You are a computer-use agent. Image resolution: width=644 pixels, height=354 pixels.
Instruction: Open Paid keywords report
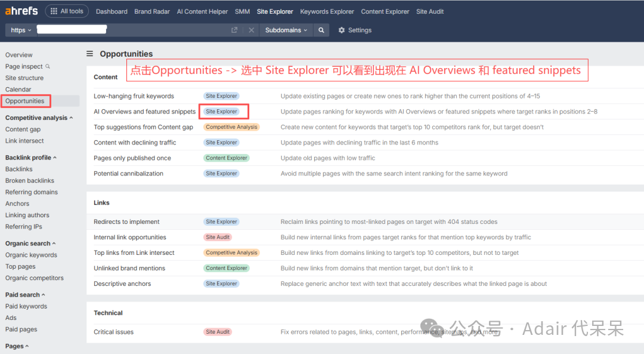(x=26, y=306)
